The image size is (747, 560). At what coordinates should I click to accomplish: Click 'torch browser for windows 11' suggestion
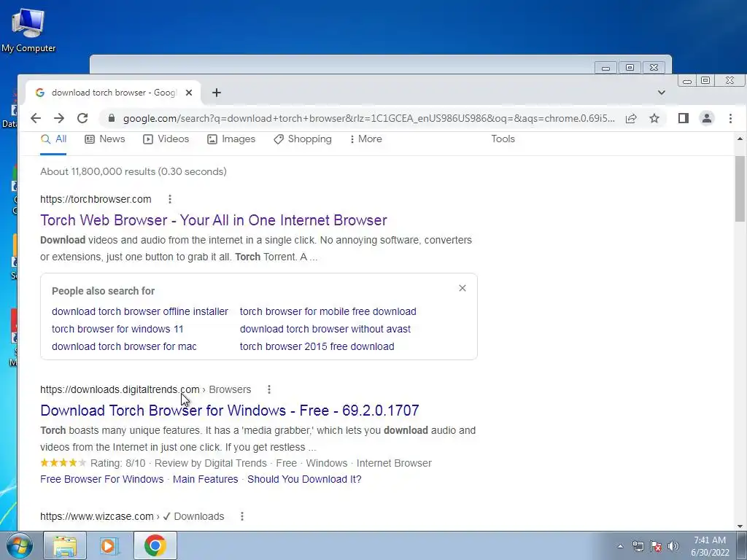pyautogui.click(x=117, y=329)
